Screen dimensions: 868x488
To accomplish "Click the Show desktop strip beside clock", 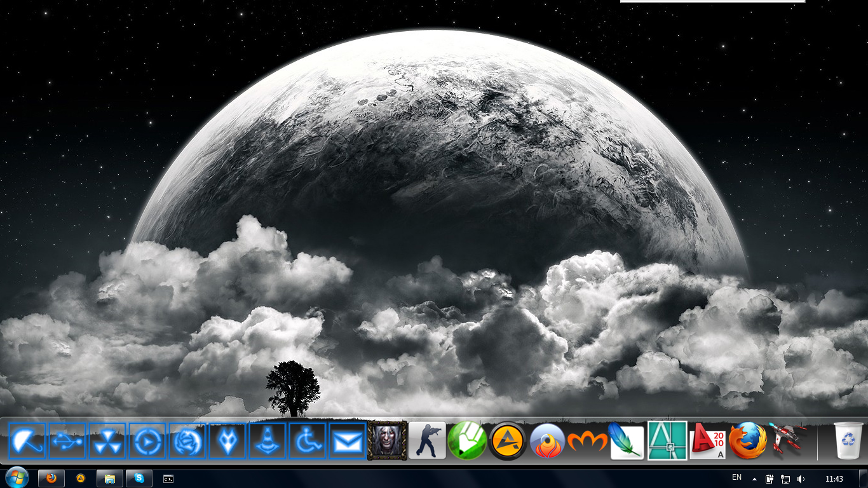I will tap(863, 479).
